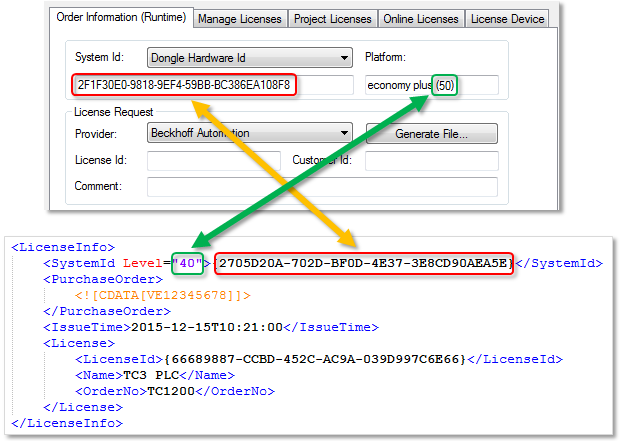Click the "Platform:" label
Screen dimensions: 621x441
point(385,57)
